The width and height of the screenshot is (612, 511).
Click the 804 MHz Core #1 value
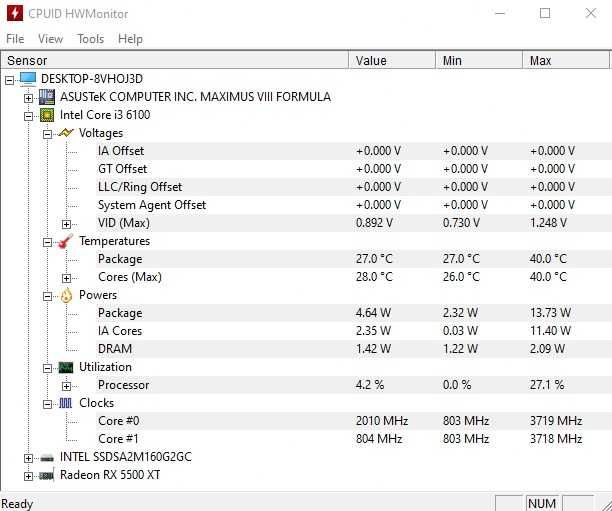tap(379, 439)
